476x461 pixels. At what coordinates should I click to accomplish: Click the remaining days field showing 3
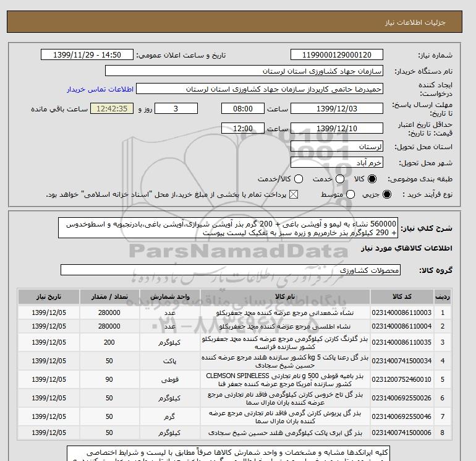click(176, 108)
